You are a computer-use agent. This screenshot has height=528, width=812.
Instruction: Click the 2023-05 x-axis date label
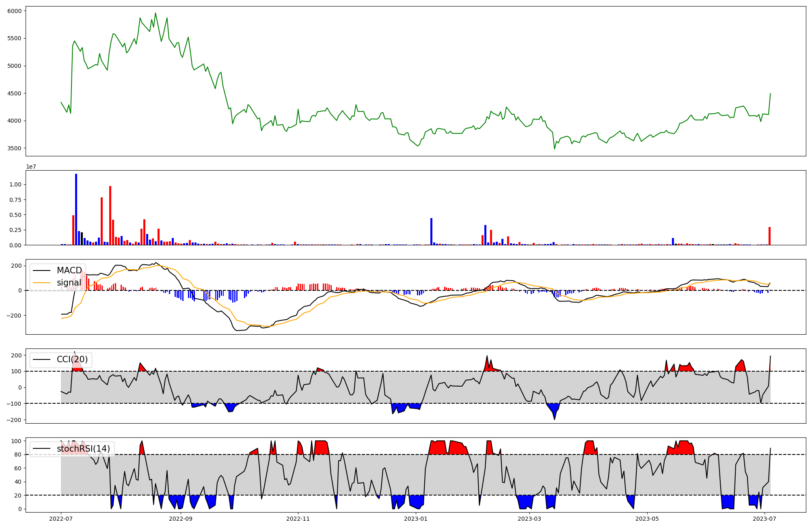pos(647,519)
